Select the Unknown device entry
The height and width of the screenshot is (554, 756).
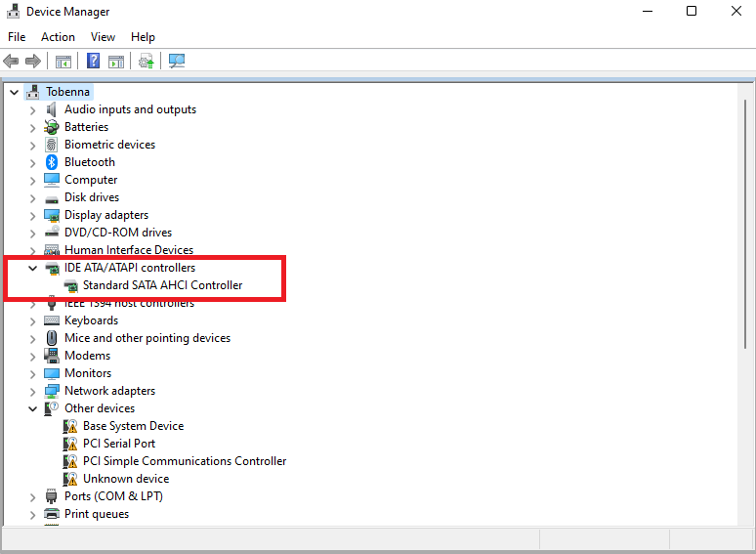(x=126, y=479)
